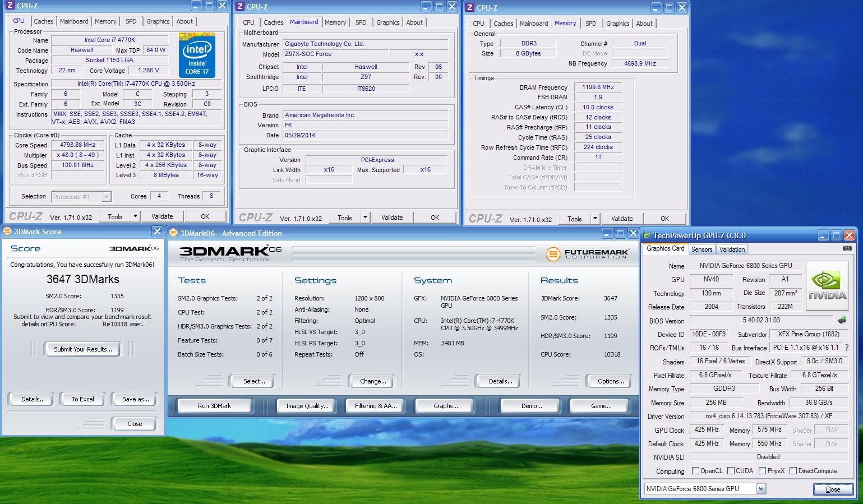Screen dimensions: 863x504
Task: Click Tools button in CPU-Z CPU window
Action: 115,216
